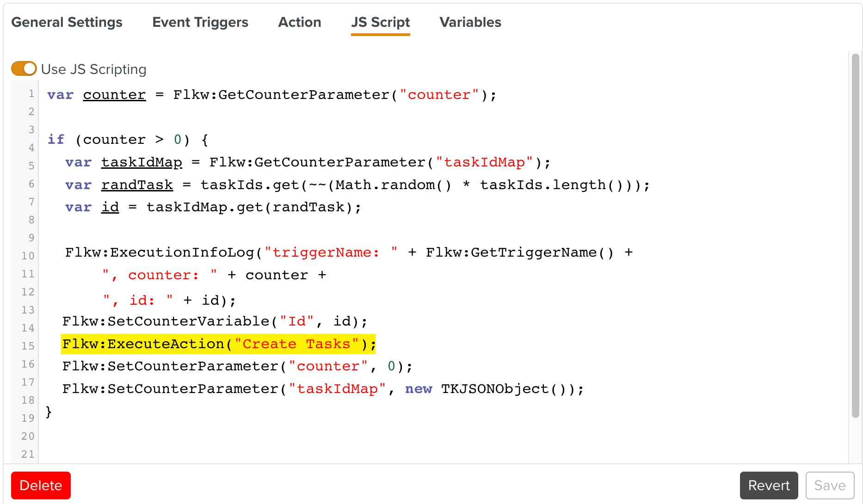Click the Delete button
863x504 pixels.
click(41, 486)
